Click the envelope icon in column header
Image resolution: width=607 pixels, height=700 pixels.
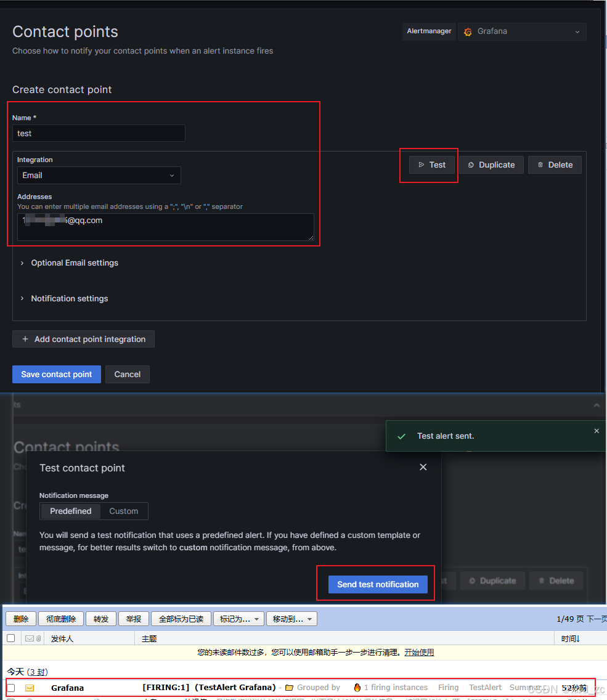[x=30, y=638]
